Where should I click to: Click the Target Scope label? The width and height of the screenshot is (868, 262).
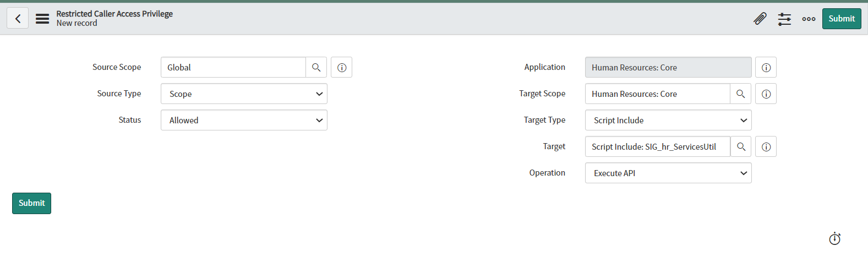coord(542,94)
